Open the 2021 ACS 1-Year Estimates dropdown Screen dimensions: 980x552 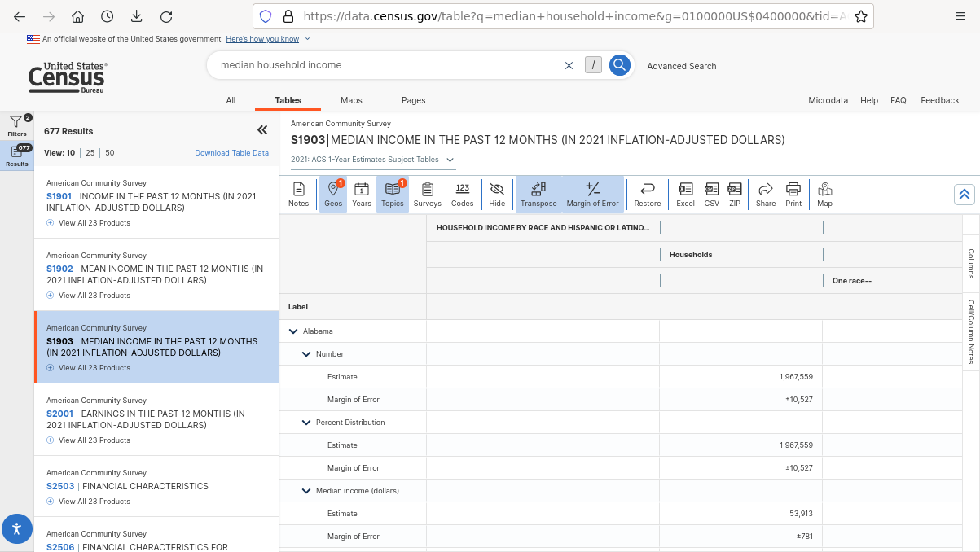450,160
